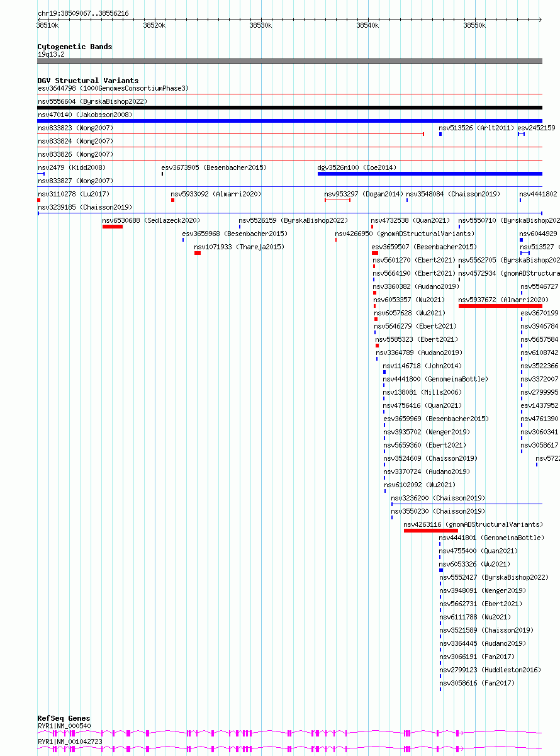Open variant nsv4441800 (GenomeinaBottle)
This screenshot has width=560, height=756.
pos(435,379)
